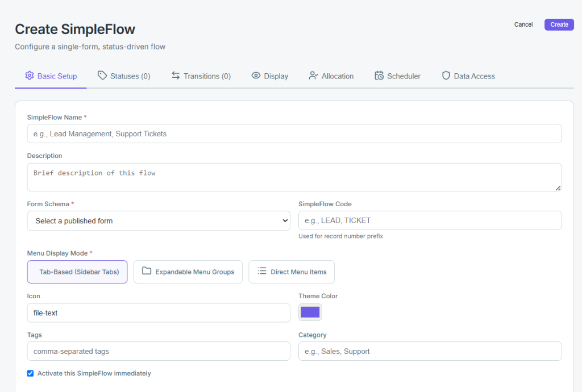Screen dimensions: 582x392
Task: Click the arrows icon beside Transitions
Action: pos(176,76)
